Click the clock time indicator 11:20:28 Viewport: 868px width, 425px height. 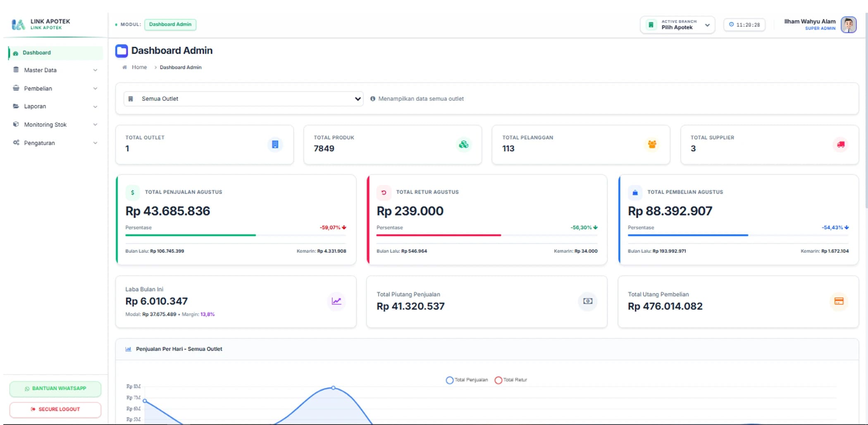744,25
